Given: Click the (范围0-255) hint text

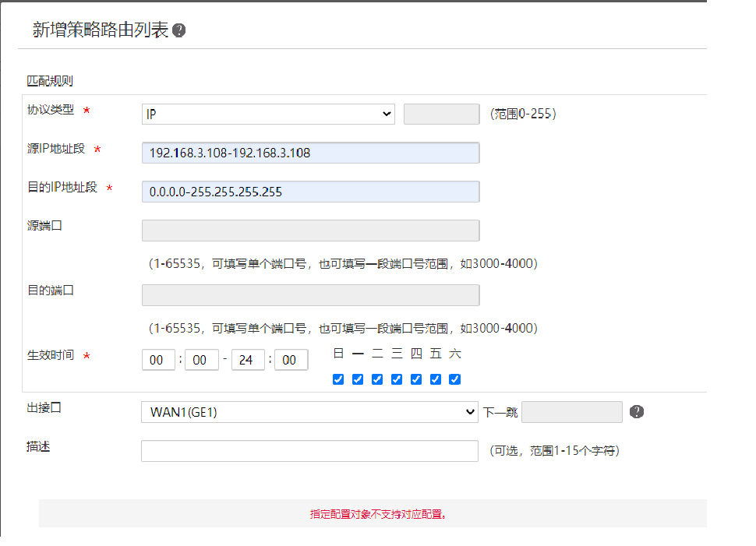Looking at the screenshot, I should [x=523, y=114].
